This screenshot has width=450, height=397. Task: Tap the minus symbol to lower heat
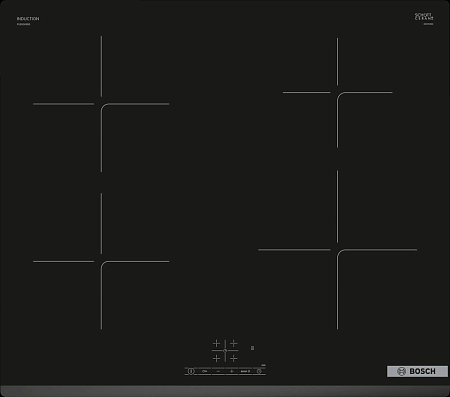pos(218,371)
